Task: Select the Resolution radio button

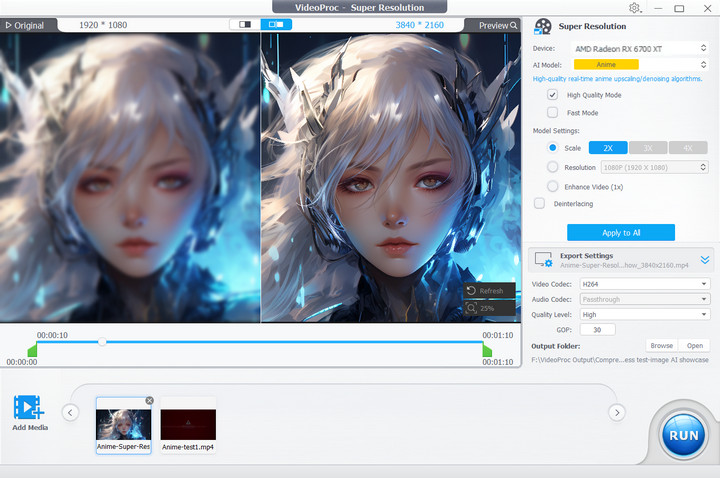Action: [x=552, y=167]
